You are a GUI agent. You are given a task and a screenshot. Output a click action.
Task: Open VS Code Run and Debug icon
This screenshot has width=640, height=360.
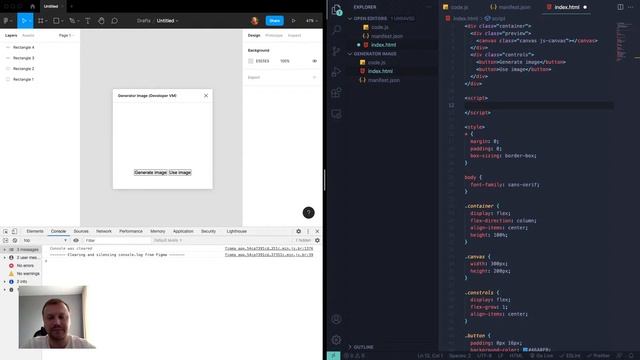click(336, 72)
